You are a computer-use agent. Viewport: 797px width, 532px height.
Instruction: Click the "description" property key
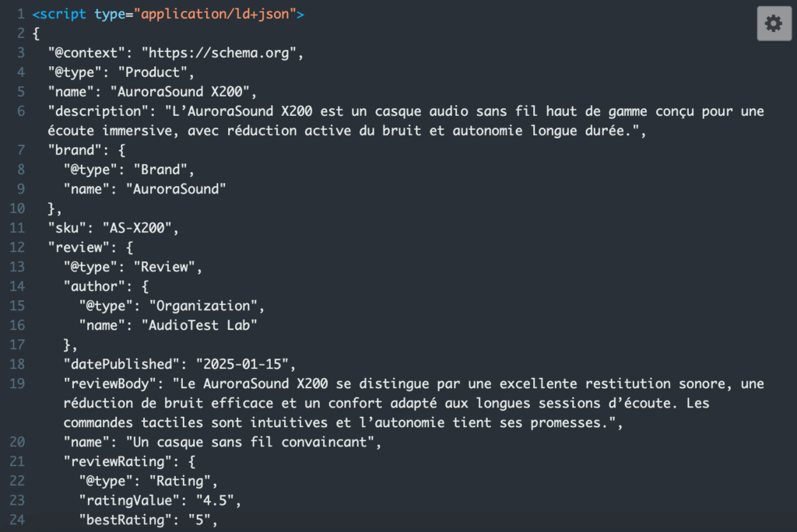(x=97, y=112)
